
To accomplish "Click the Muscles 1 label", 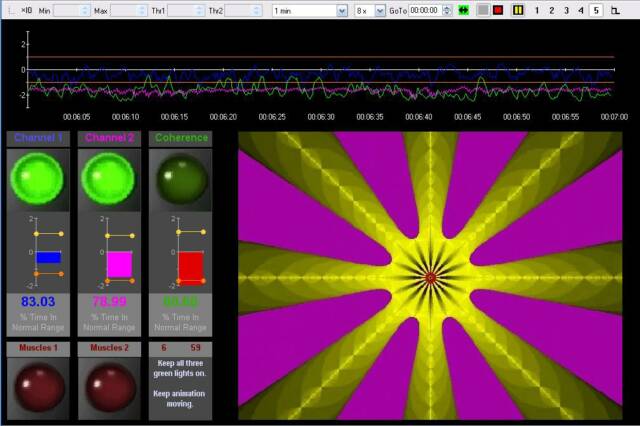I will (38, 348).
